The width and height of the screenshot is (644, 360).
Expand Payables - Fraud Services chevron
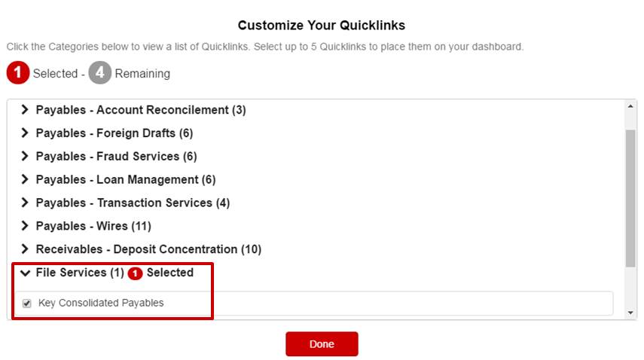coord(25,156)
